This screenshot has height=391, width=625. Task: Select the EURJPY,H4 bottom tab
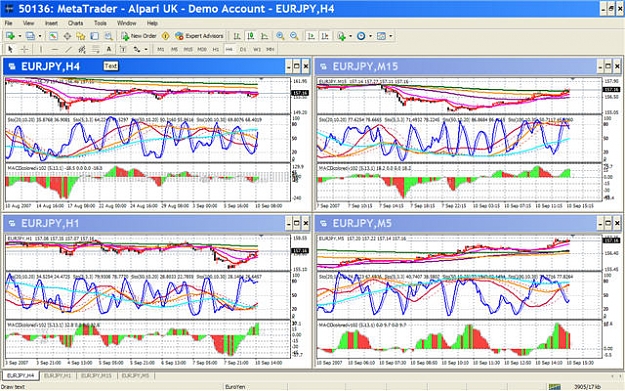(20, 376)
